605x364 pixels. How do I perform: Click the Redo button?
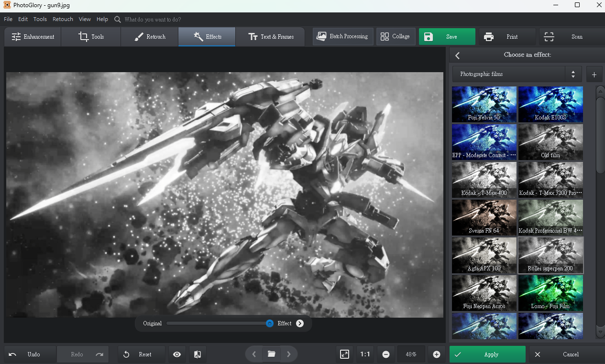(x=83, y=354)
